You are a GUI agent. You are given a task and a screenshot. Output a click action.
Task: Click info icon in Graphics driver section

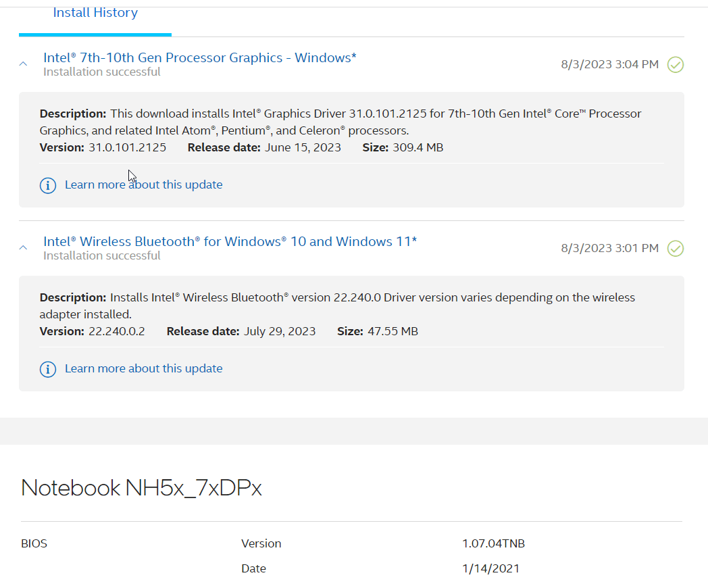(x=48, y=186)
